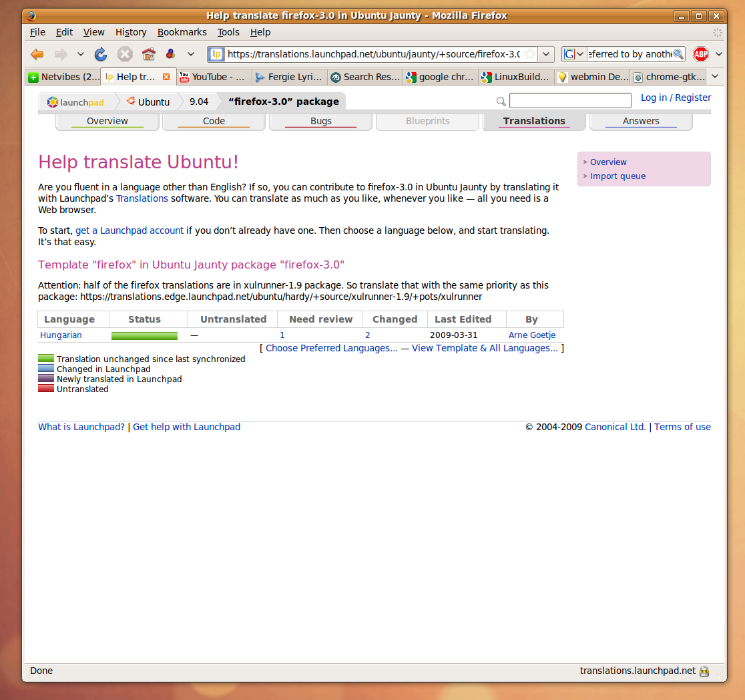This screenshot has width=745, height=700.
Task: Click the "firefox-3.0" package breadcrumb
Action: click(284, 102)
